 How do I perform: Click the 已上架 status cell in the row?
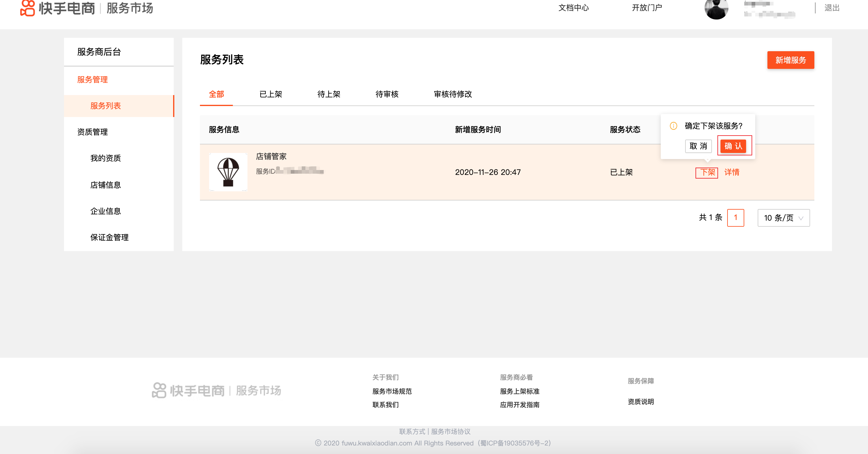click(621, 172)
